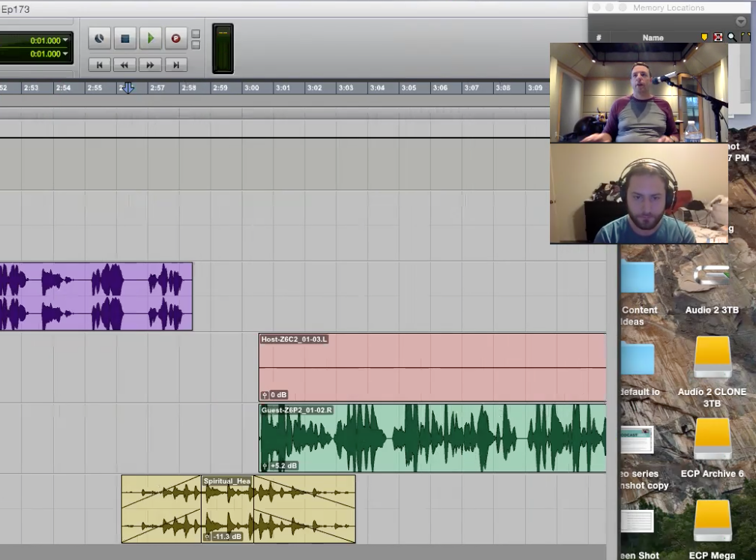Click the transport output level meter
Viewport: 756px width, 560px height.
coord(223,49)
